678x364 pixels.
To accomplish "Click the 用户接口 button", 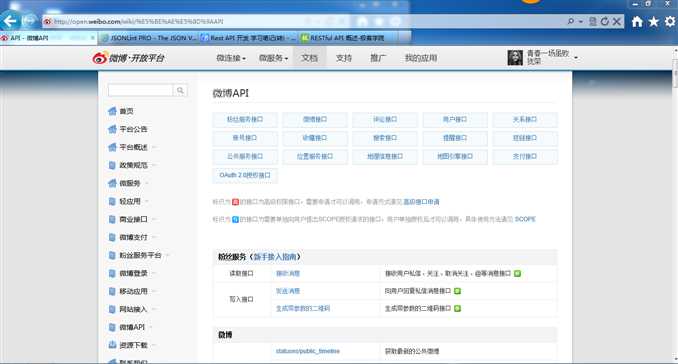I will 455,119.
